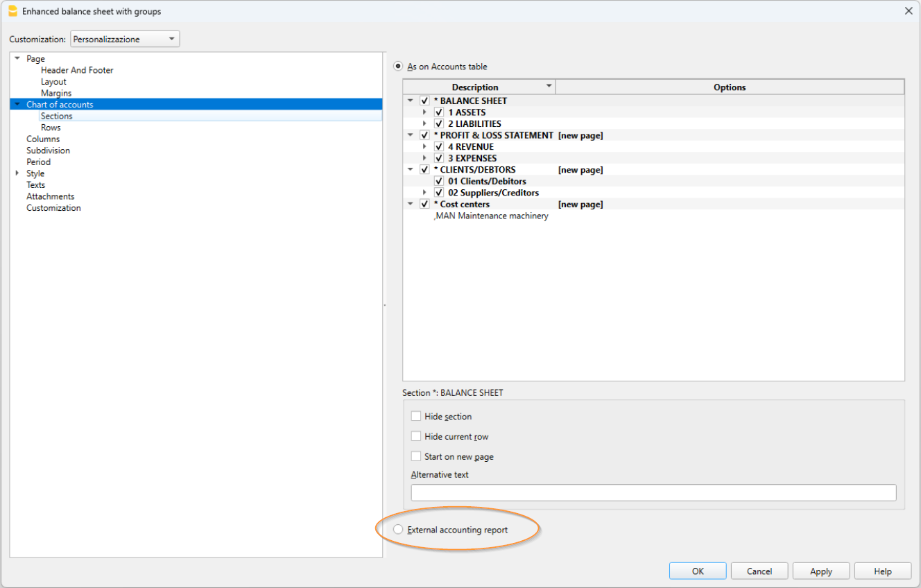Click the Apply button

[821, 571]
